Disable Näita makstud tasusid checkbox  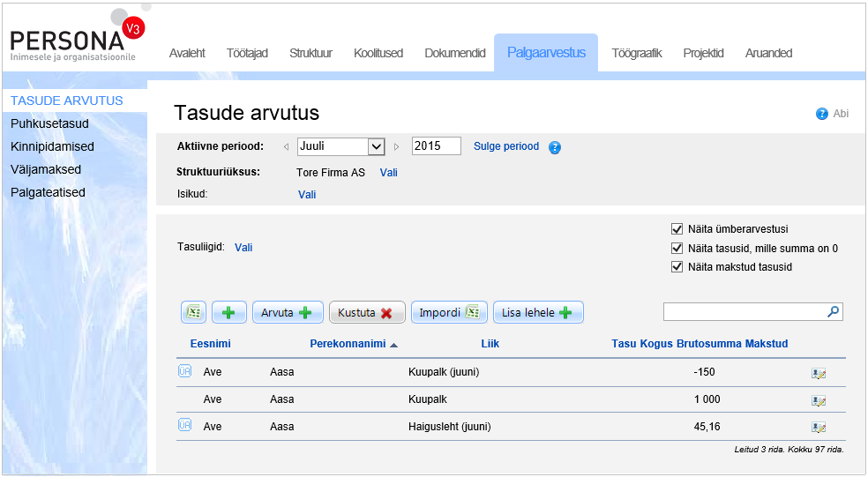[x=677, y=266]
